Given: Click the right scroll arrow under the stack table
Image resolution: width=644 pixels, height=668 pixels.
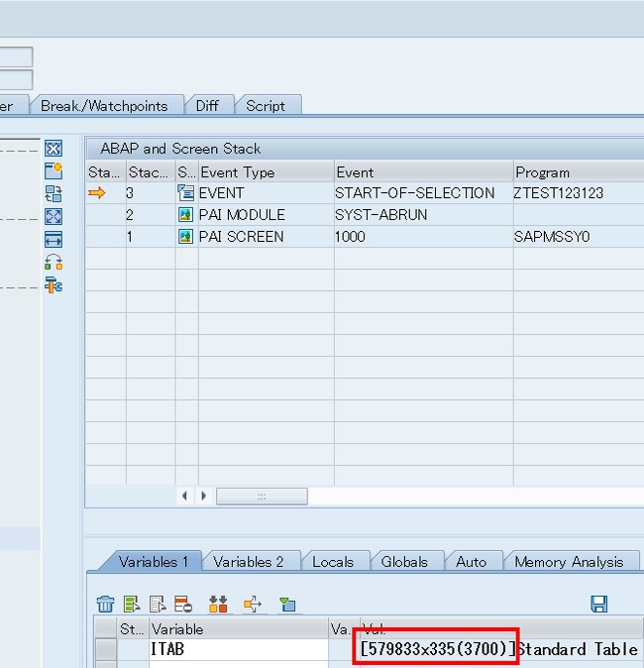Looking at the screenshot, I should (x=203, y=496).
